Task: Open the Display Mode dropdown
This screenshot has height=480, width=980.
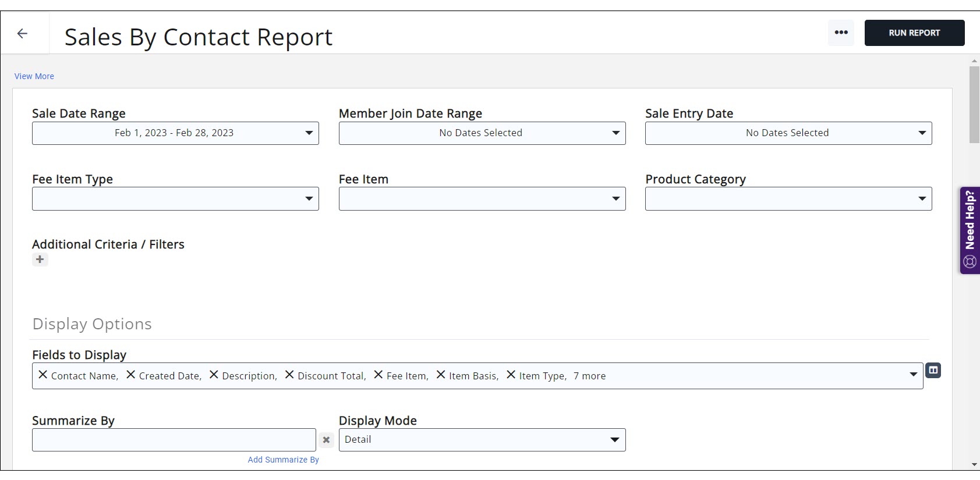Action: point(482,440)
